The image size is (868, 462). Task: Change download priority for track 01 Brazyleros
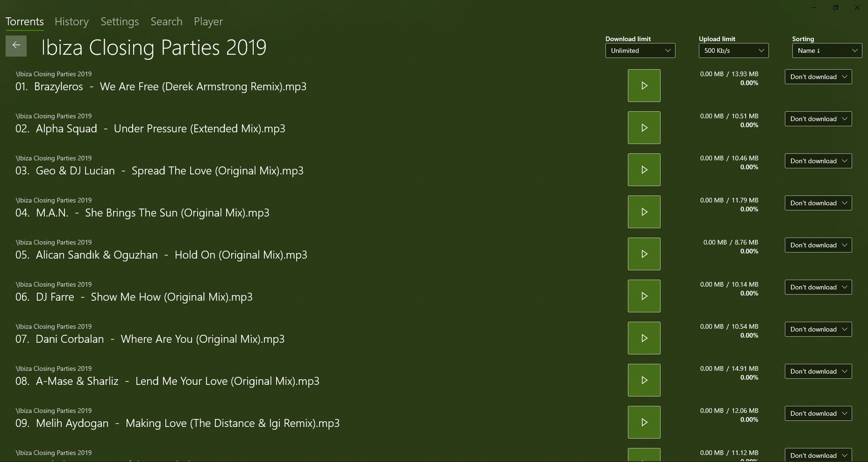tap(818, 77)
